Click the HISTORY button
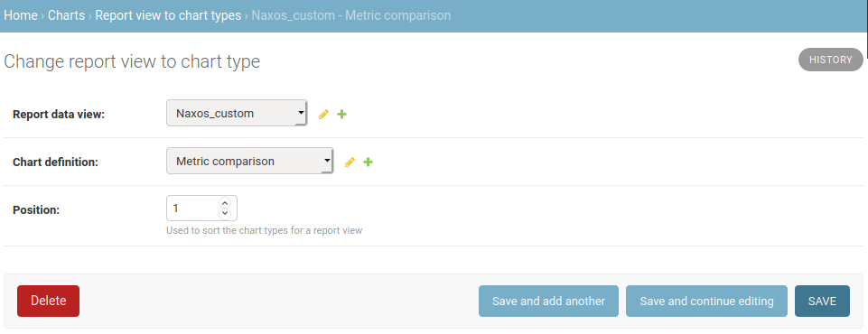Image resolution: width=868 pixels, height=334 pixels. tap(831, 60)
